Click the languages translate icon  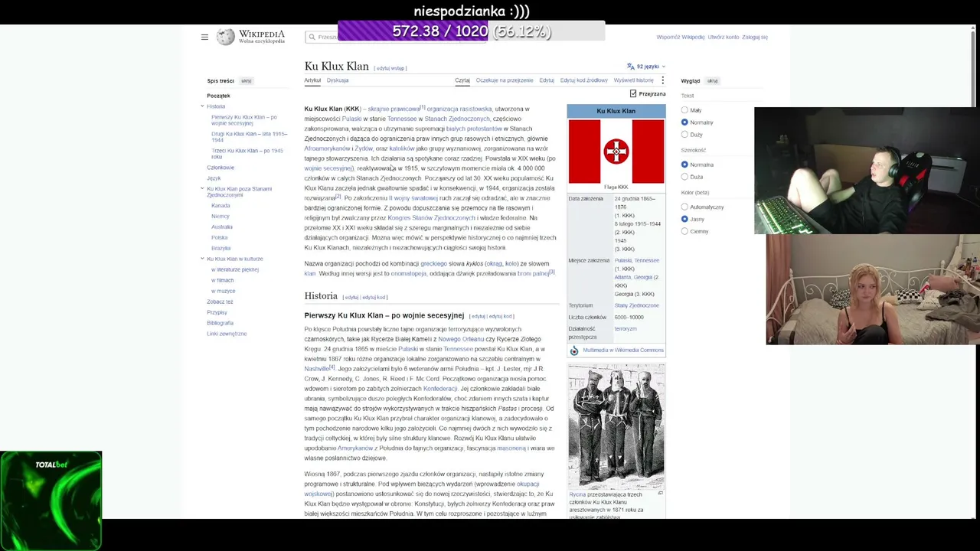630,67
